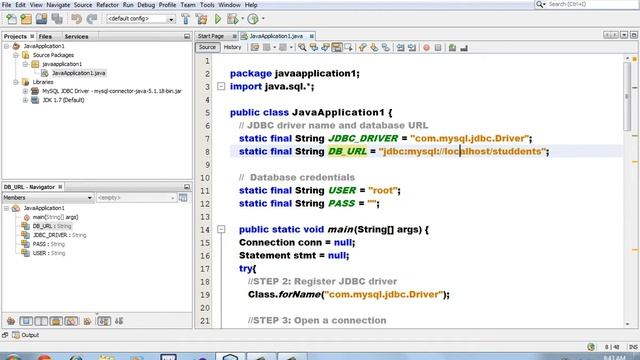
Task: Toggle Rectangular Selection in editor toolbar
Action: tap(348, 48)
